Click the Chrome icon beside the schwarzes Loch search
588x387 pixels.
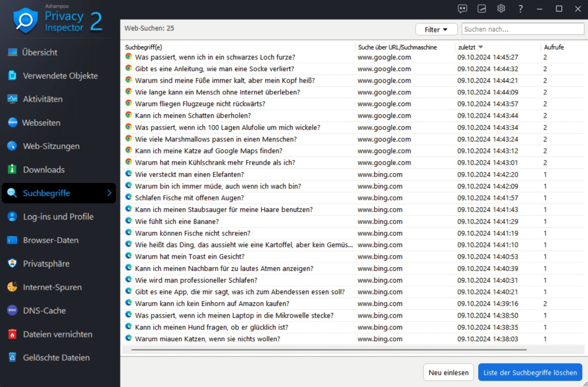(x=128, y=56)
